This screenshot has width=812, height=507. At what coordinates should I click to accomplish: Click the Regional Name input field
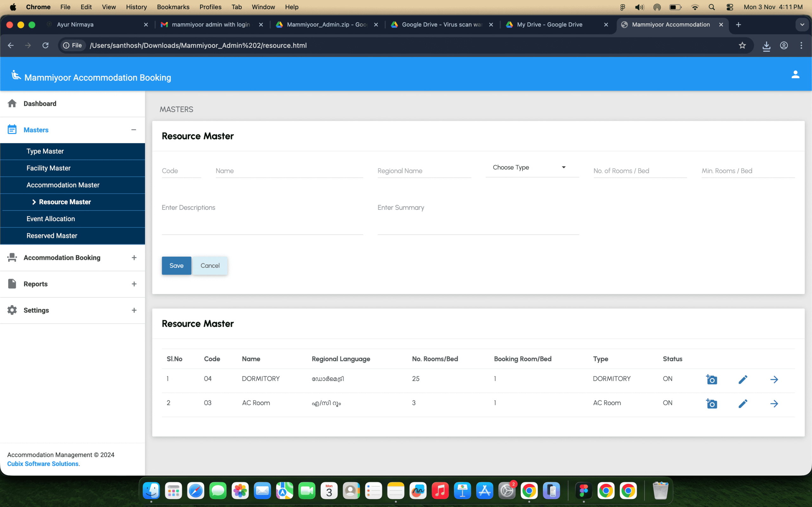[x=424, y=171]
